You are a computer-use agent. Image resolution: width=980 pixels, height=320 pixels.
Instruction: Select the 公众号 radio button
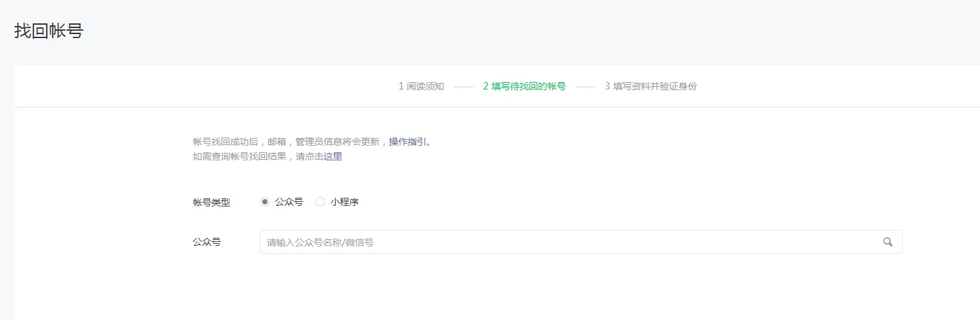(265, 202)
